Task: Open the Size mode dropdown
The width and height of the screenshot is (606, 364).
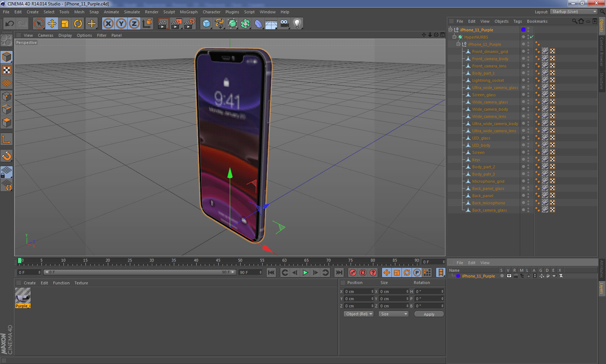Action: coord(394,314)
